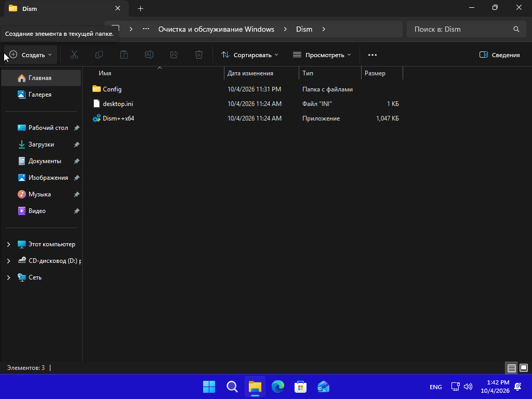Click the Cut scissors icon
532x399 pixels.
tap(74, 55)
